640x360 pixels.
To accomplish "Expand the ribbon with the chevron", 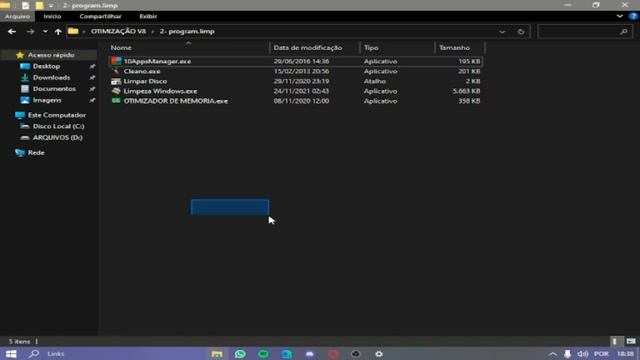I will click(620, 16).
